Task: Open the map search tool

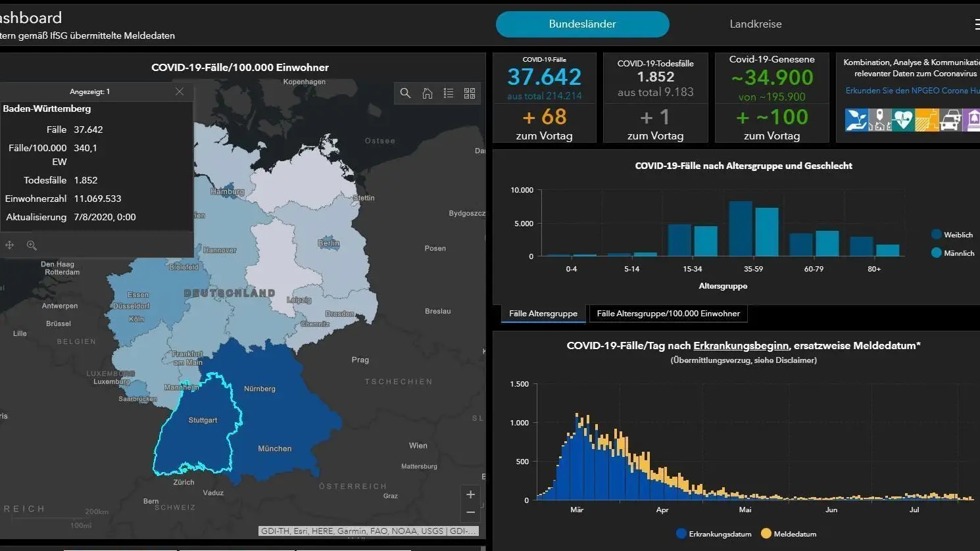Action: (405, 93)
